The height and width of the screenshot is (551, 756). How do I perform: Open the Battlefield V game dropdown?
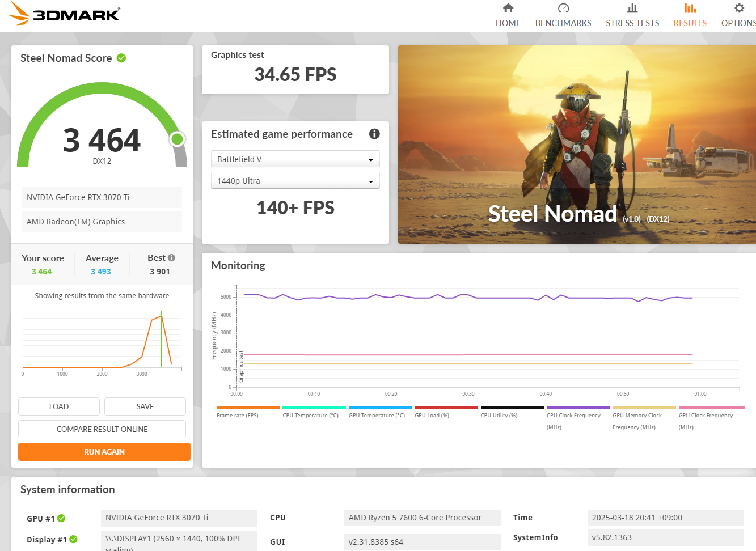point(295,159)
